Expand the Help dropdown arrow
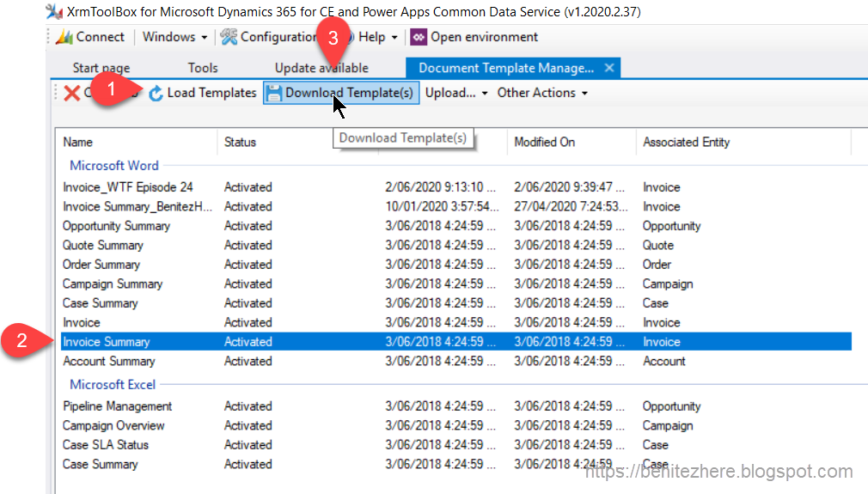 [394, 38]
